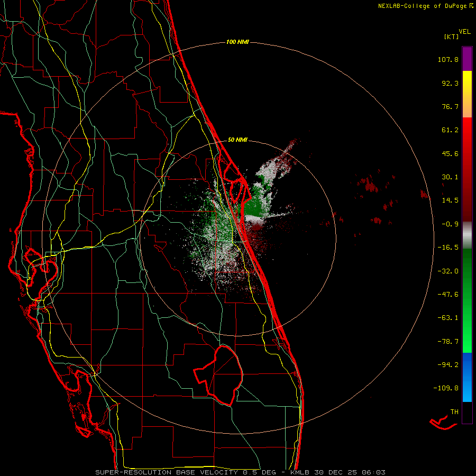The image size is (476, 476).
Task: Click the 30.1 scale value
Action: pyautogui.click(x=450, y=177)
